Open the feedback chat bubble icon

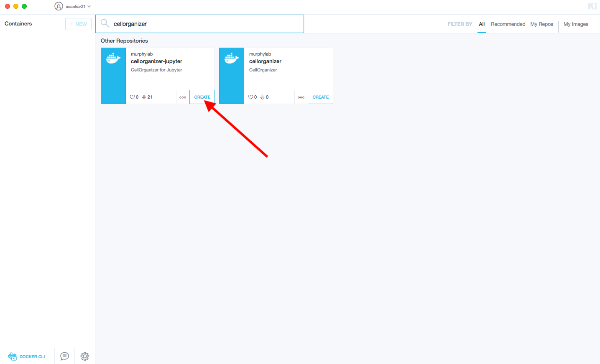point(64,356)
